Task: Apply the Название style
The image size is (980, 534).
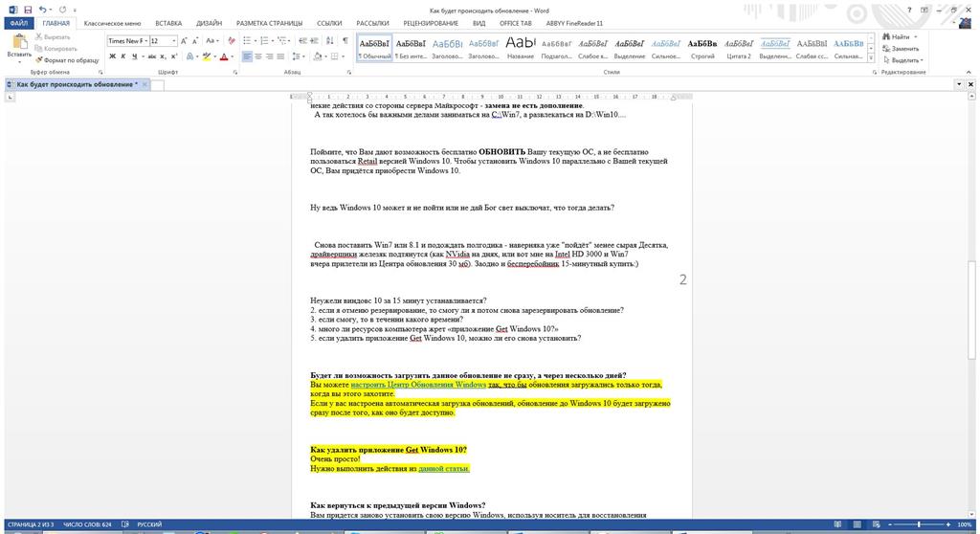Action: 520,48
